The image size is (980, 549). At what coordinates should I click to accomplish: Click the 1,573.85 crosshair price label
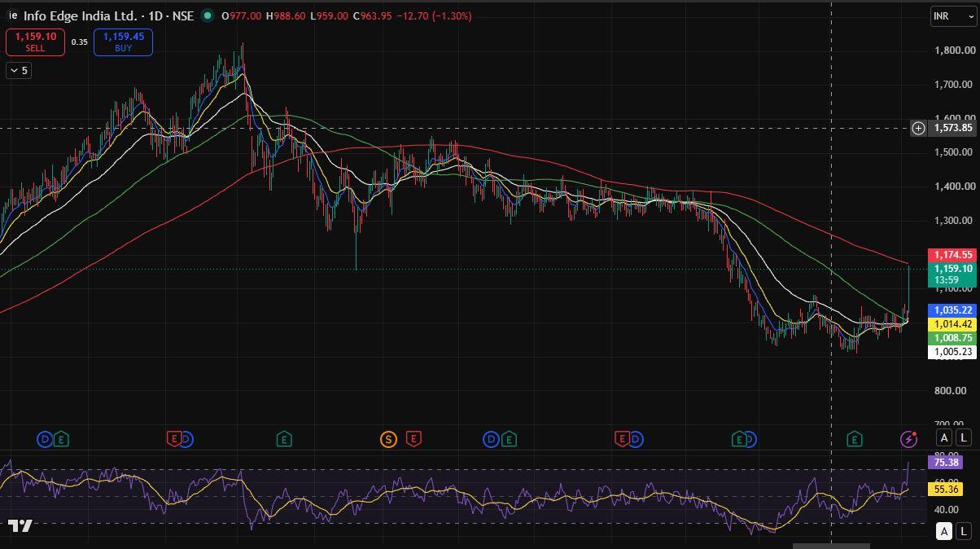[x=953, y=128]
